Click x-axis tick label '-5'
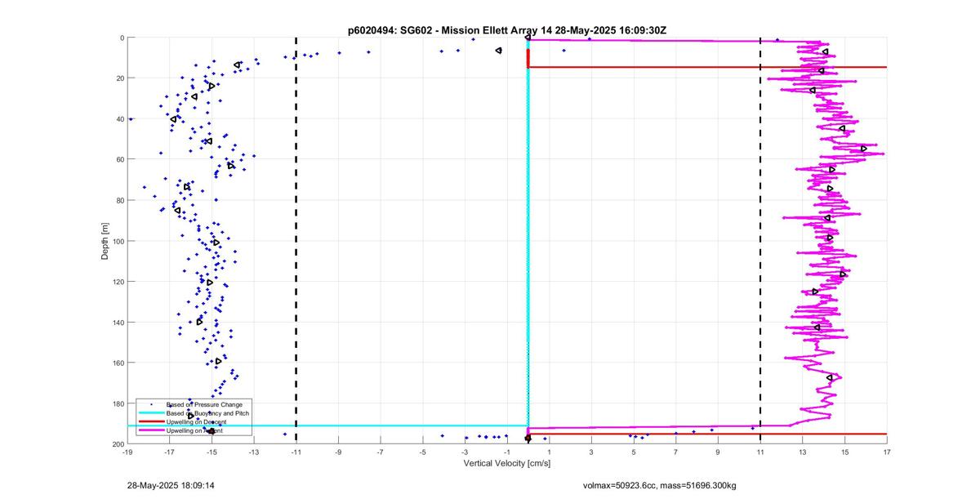 (x=423, y=452)
